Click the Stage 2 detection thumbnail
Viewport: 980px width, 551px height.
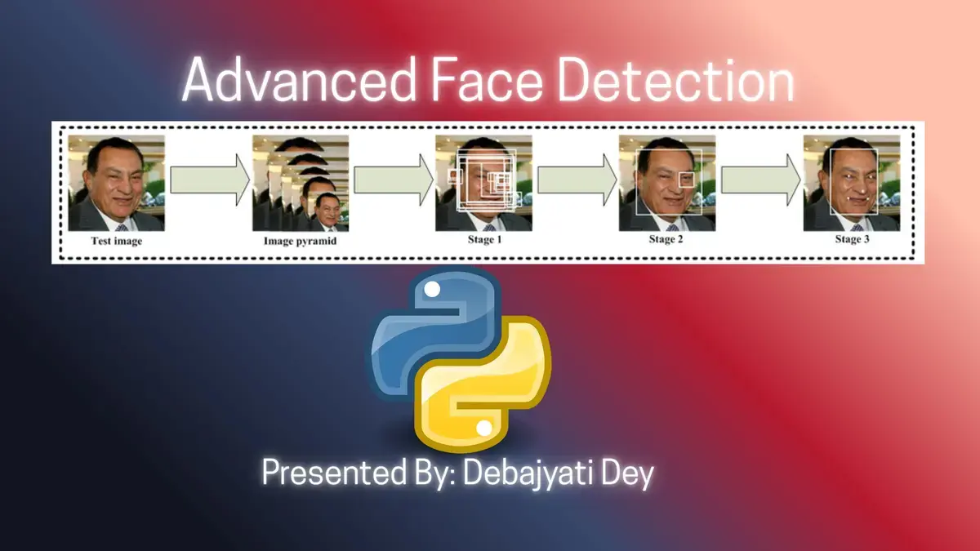coord(667,183)
